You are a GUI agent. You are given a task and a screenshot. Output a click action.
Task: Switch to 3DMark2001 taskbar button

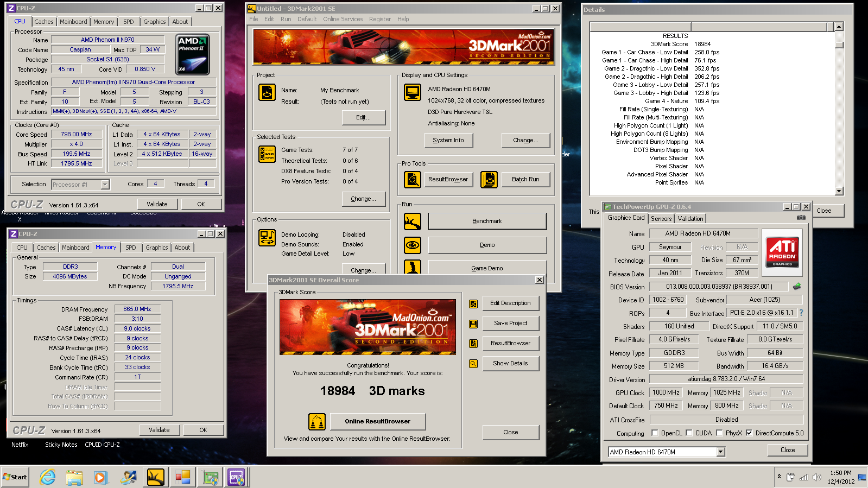click(155, 477)
